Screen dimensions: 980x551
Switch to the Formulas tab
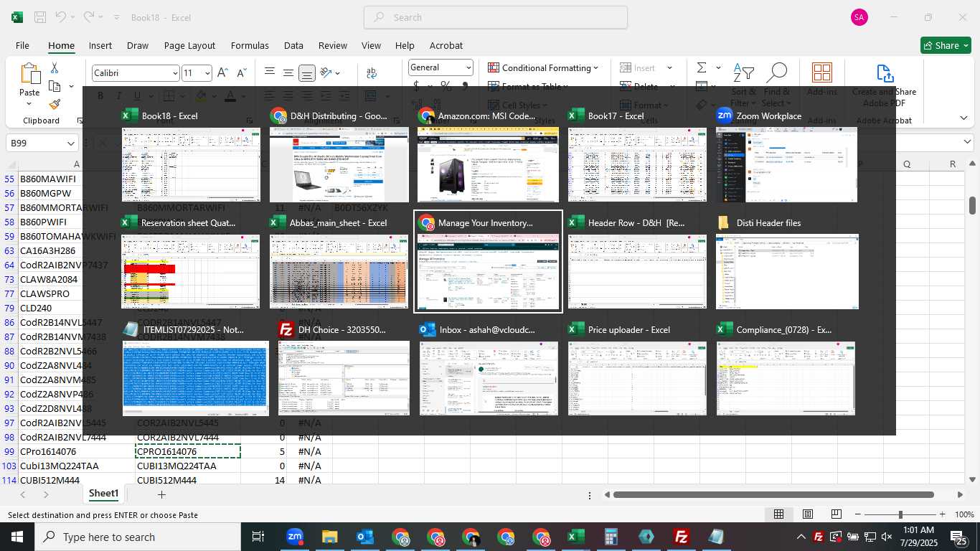[250, 45]
